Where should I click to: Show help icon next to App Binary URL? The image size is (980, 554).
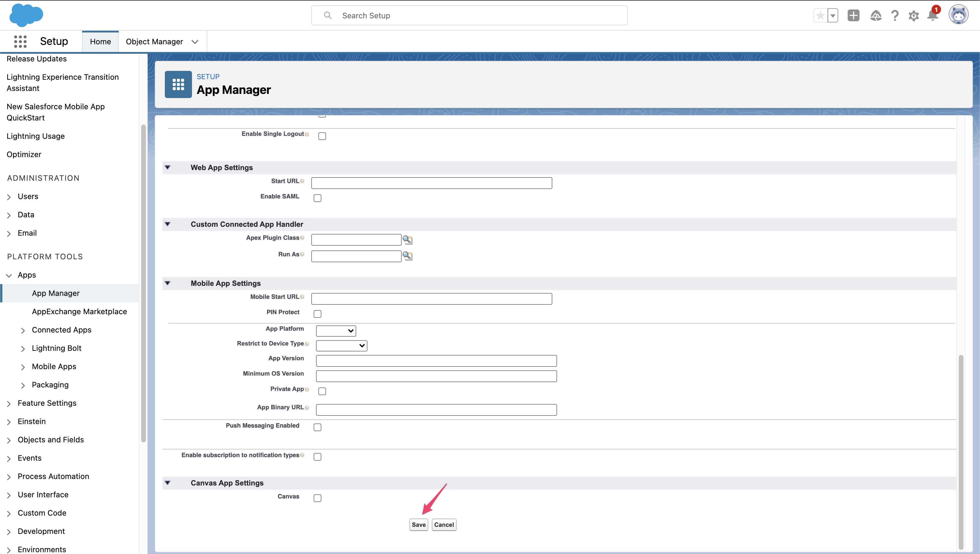pyautogui.click(x=307, y=408)
